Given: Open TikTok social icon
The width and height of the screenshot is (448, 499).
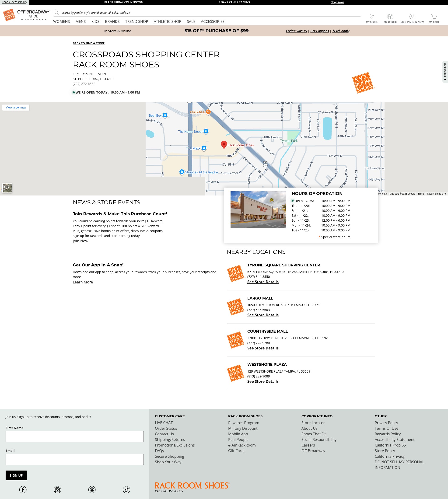Looking at the screenshot, I should pos(126,489).
